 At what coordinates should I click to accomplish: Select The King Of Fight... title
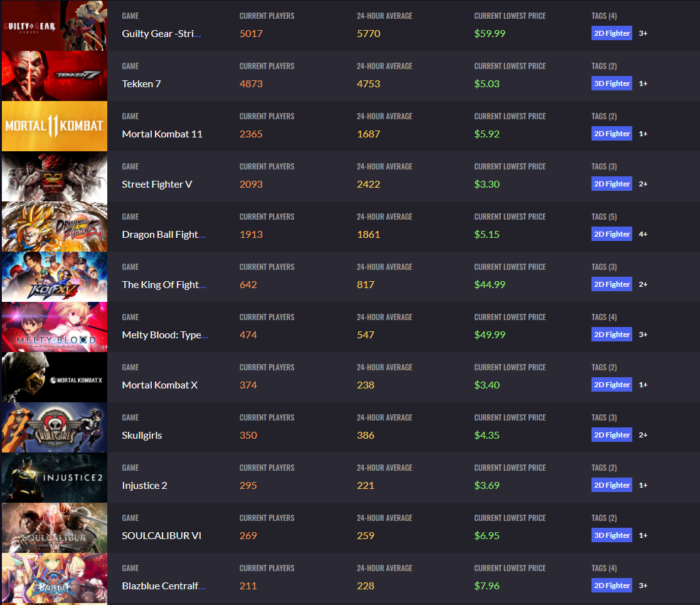(x=164, y=285)
